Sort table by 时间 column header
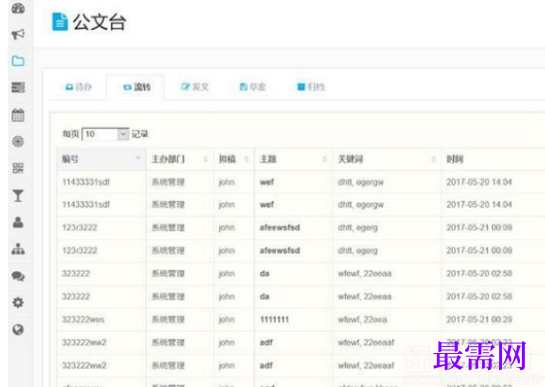The width and height of the screenshot is (545, 387). (x=493, y=159)
